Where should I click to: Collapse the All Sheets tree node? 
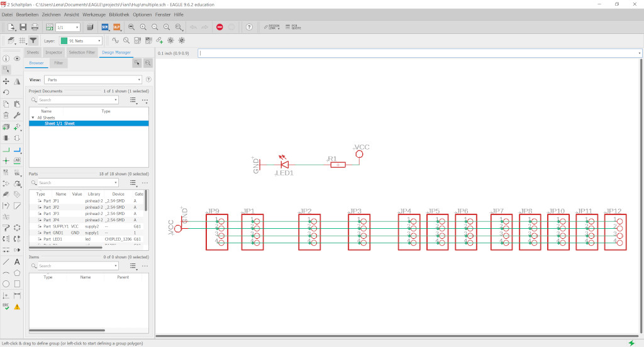coord(33,118)
